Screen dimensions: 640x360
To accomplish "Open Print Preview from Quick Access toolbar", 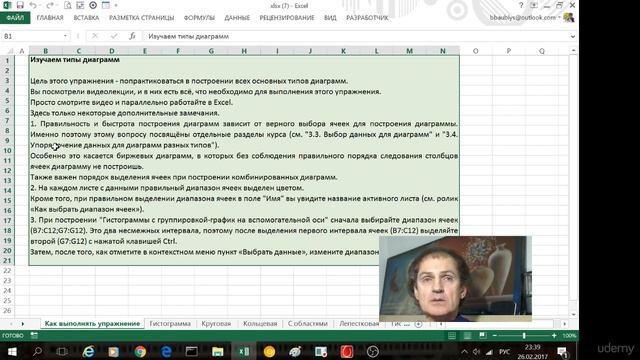I will point(68,5).
